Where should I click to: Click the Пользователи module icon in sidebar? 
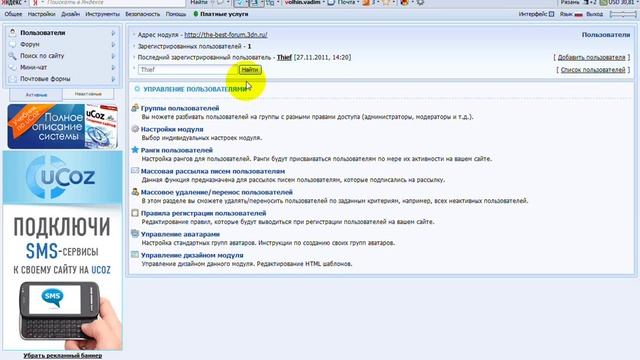[x=13, y=33]
